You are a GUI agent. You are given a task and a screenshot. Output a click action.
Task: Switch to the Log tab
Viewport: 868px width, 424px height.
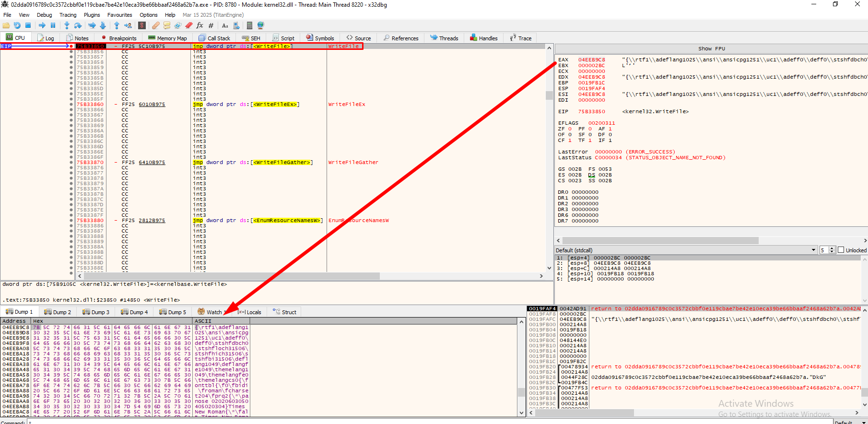(46, 38)
